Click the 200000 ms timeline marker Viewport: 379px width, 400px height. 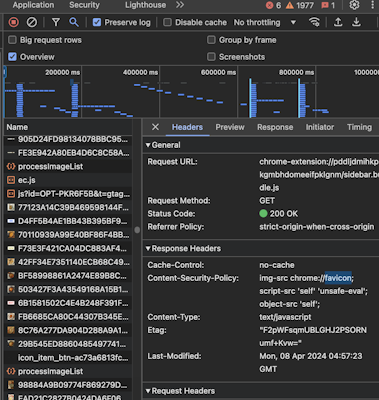coord(62,72)
